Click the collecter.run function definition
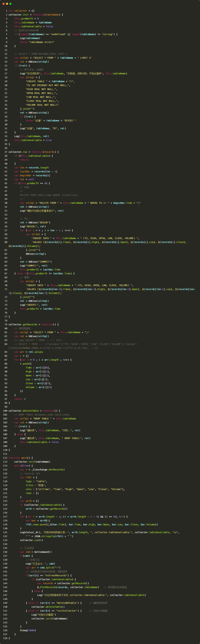Viewport: 200px width, 644px height. pyautogui.click(x=18, y=152)
